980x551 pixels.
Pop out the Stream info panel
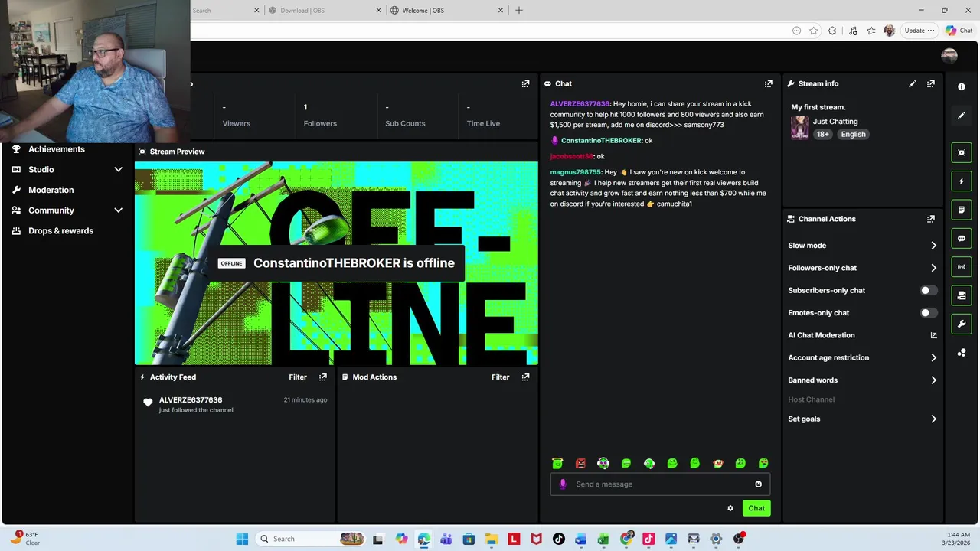tap(931, 83)
